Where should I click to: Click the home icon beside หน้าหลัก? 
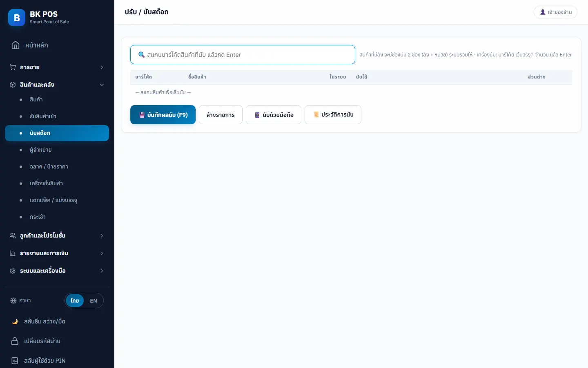click(16, 45)
